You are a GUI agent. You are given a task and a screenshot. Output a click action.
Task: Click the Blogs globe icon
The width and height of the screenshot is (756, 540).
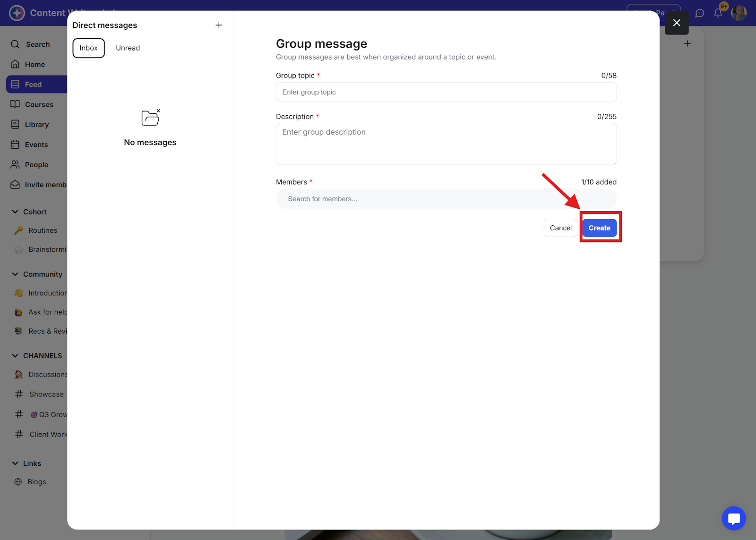point(18,482)
